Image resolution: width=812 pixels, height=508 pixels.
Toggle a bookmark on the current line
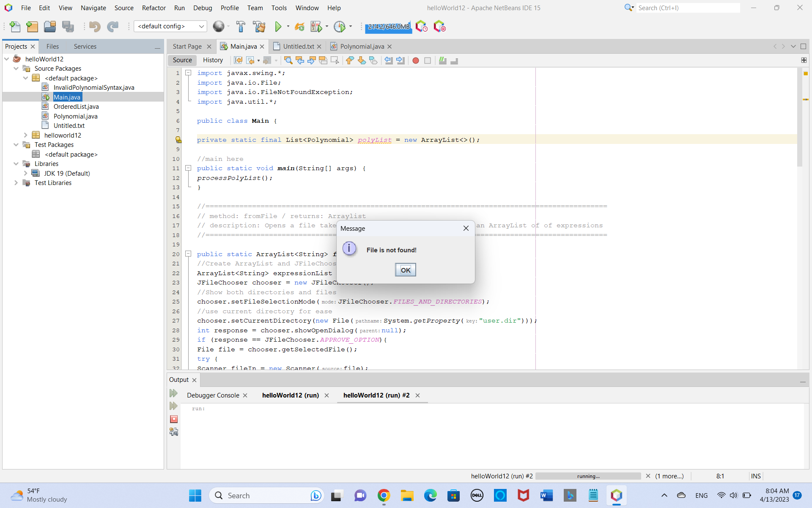click(x=373, y=60)
